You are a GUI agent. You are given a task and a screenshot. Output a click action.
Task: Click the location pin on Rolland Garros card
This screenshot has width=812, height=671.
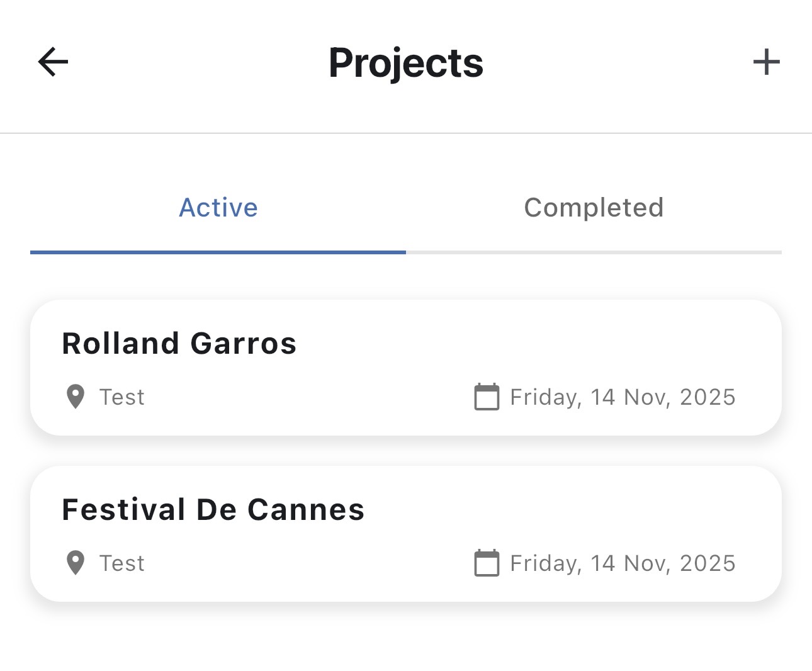(74, 397)
